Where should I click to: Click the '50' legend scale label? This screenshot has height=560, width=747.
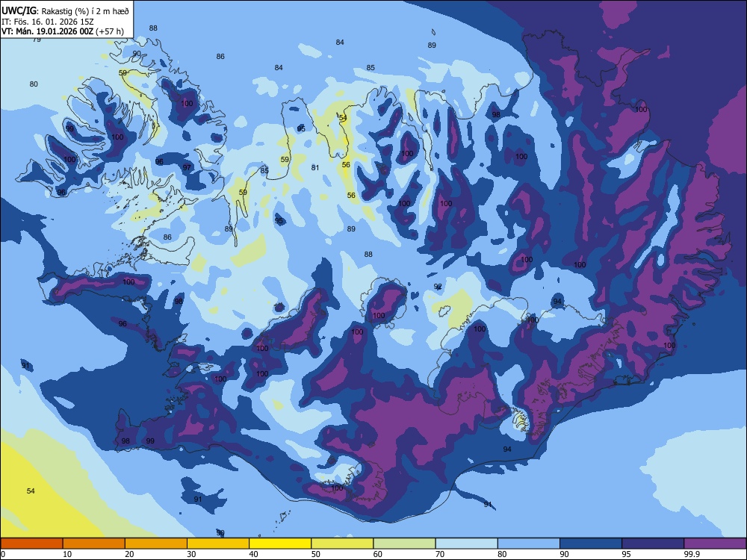(x=315, y=554)
